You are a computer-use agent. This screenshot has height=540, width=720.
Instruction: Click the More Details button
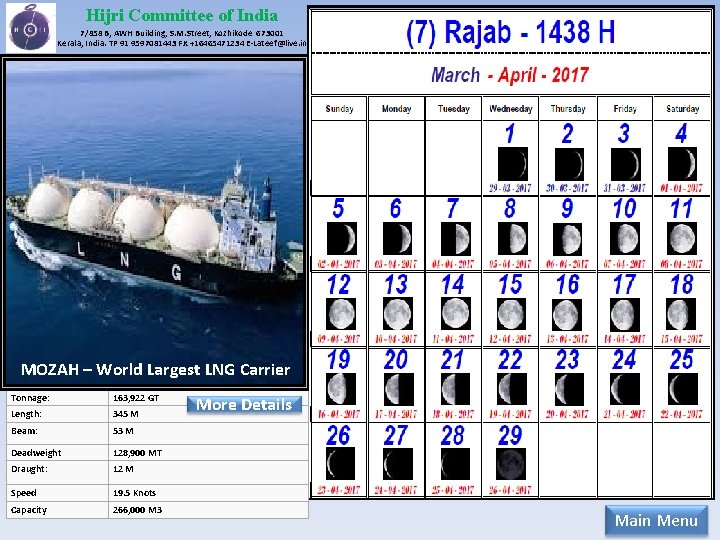click(244, 405)
